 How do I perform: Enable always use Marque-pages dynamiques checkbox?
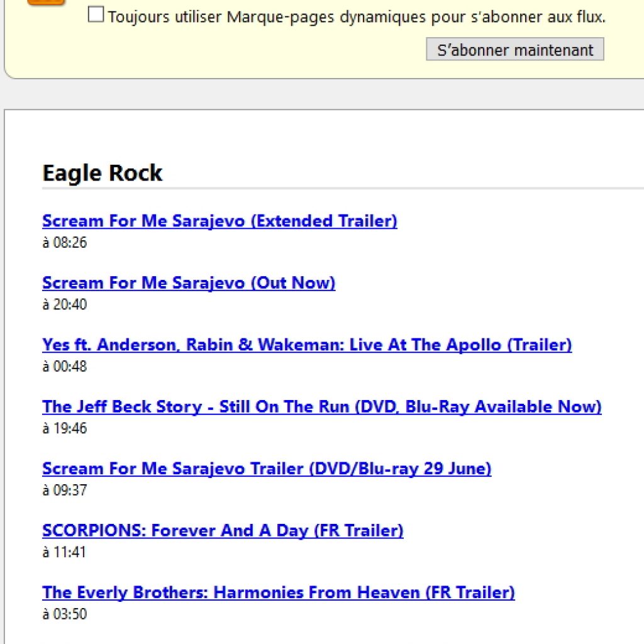tap(96, 15)
